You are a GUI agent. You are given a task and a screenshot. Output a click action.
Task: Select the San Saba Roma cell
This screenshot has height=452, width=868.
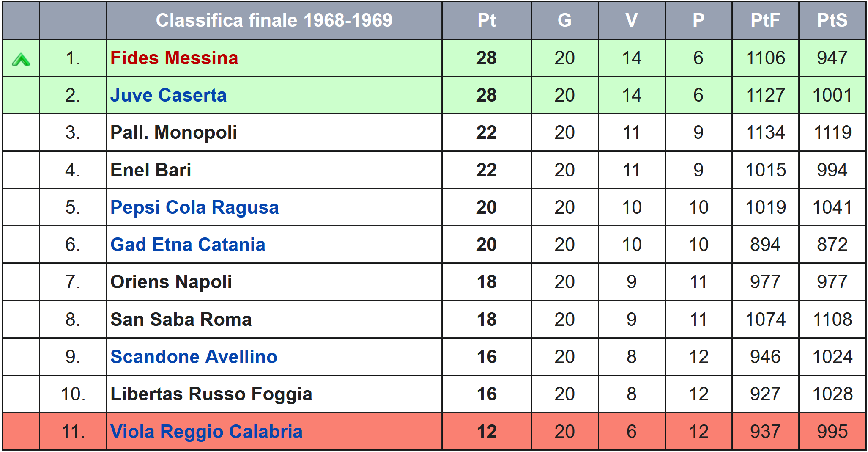[x=274, y=320]
